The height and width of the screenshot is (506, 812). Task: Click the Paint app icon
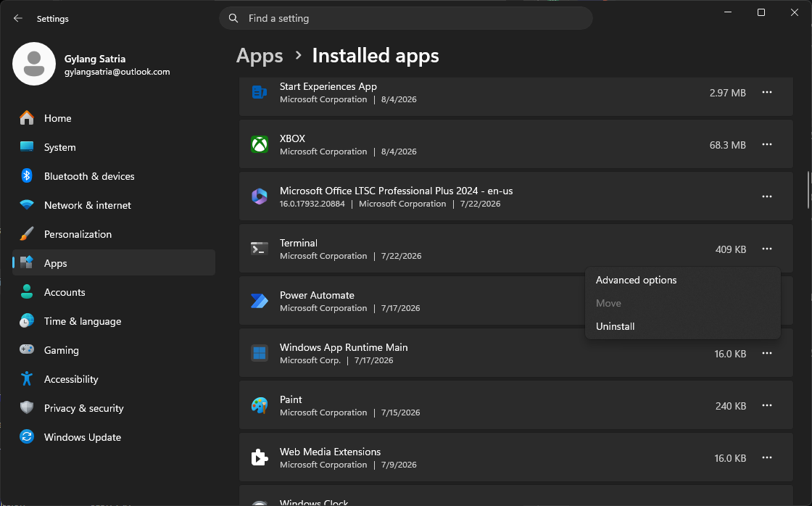pyautogui.click(x=260, y=405)
